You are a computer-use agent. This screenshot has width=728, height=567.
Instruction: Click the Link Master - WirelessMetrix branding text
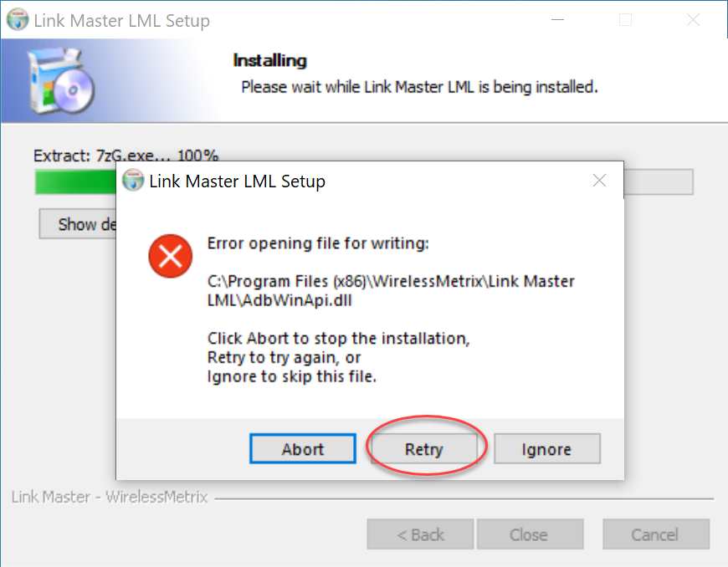coord(110,497)
